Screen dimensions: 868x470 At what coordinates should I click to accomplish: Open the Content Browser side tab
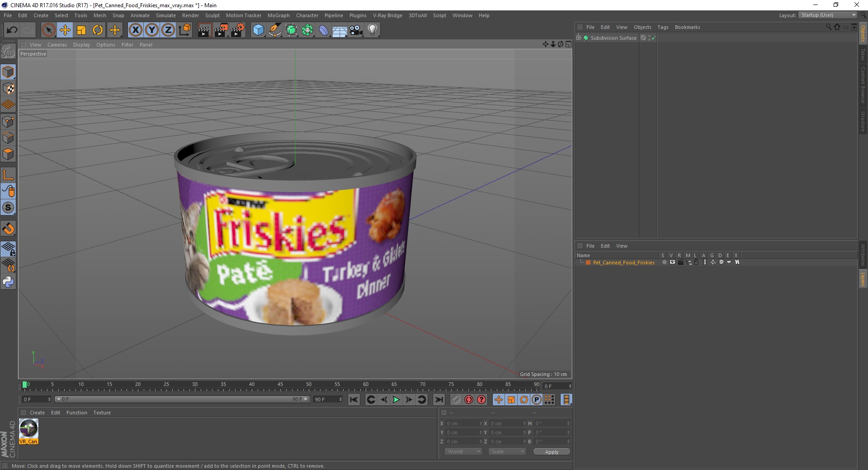pos(863,85)
